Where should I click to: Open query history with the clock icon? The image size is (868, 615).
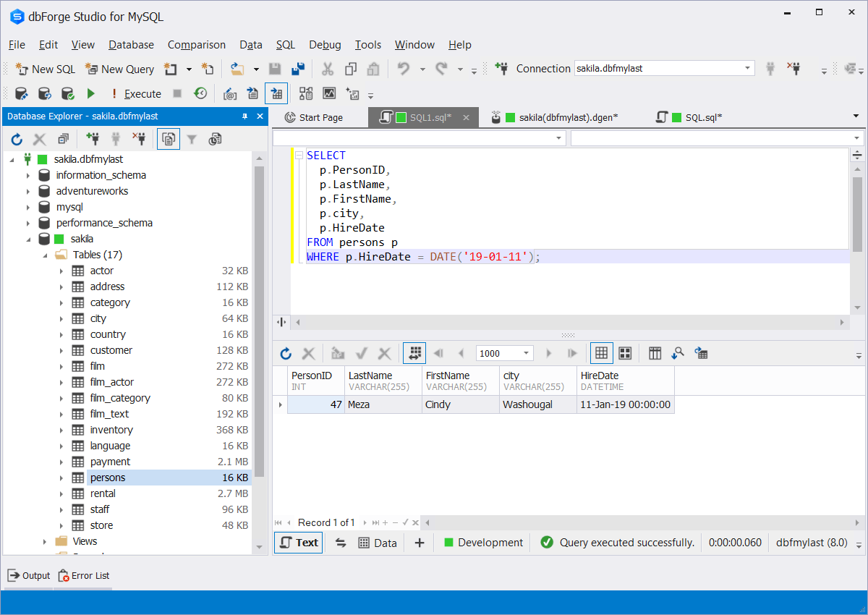pyautogui.click(x=200, y=93)
